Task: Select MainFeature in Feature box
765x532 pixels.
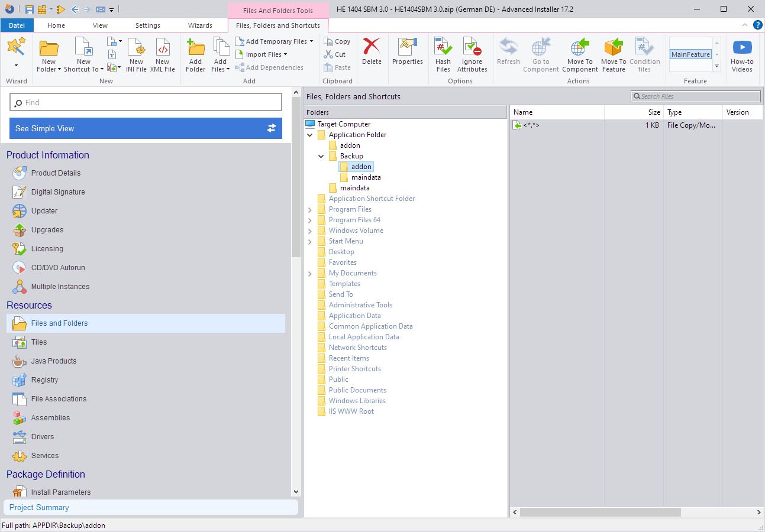Action: point(690,54)
